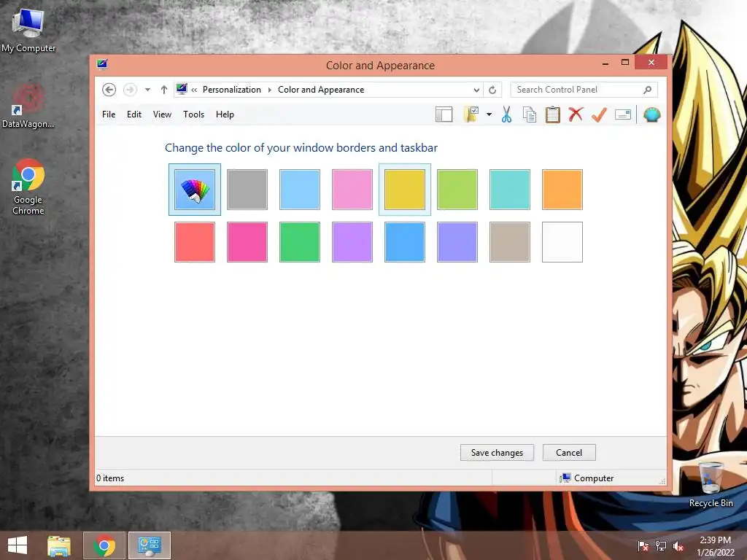Open File Explorer from the taskbar
Image resolution: width=747 pixels, height=560 pixels.
coord(59,545)
